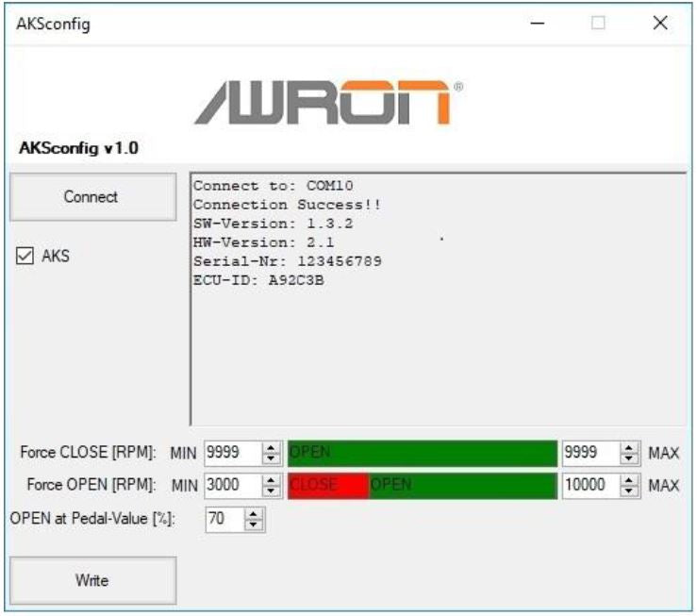Raise the pedal value percentage with up arrow

pyautogui.click(x=254, y=514)
